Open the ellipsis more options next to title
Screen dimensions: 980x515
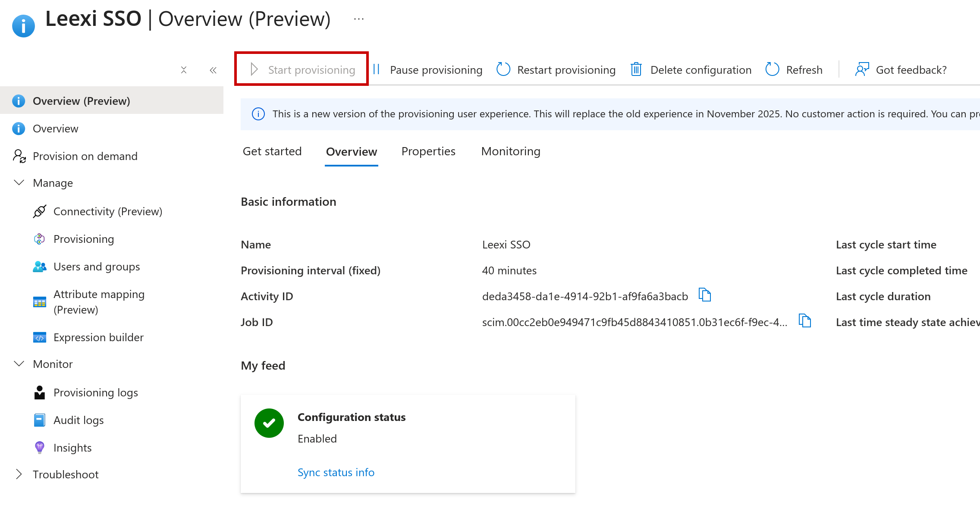(x=359, y=19)
